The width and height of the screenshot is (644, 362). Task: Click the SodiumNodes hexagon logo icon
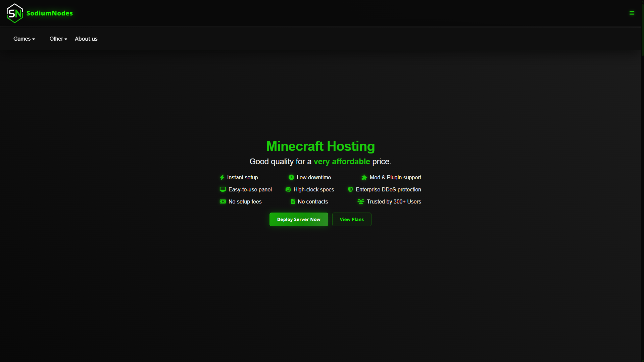15,13
